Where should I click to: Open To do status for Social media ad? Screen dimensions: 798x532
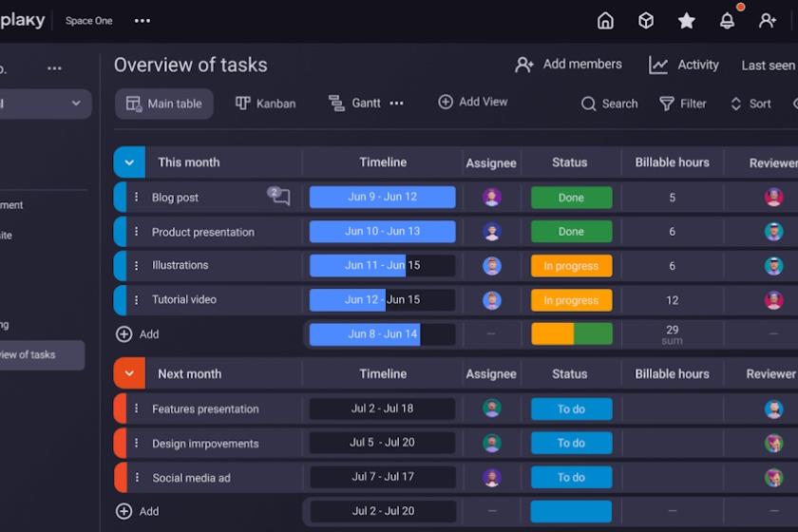pos(572,478)
